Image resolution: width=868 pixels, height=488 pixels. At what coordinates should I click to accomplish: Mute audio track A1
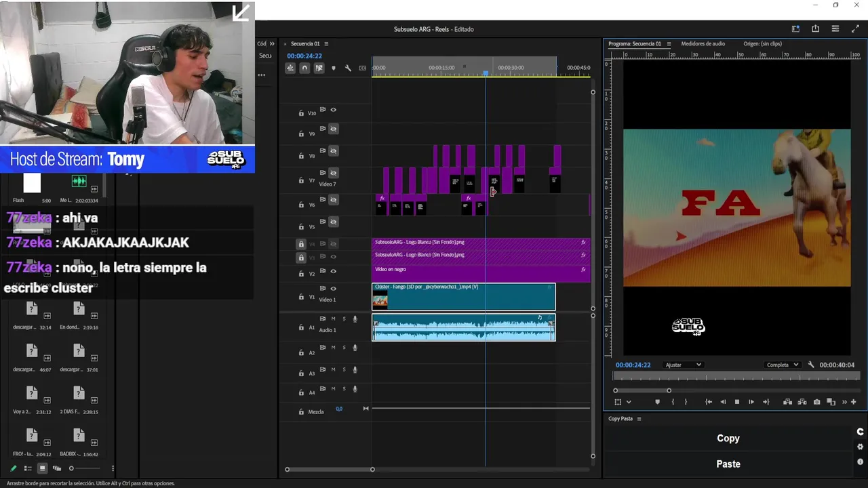pyautogui.click(x=333, y=319)
